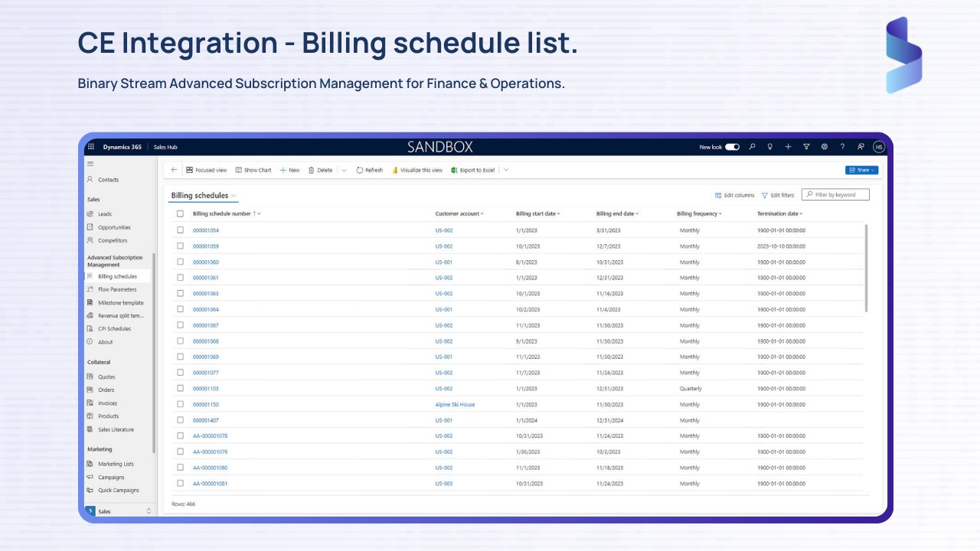Open Products in the sidebar

[108, 416]
